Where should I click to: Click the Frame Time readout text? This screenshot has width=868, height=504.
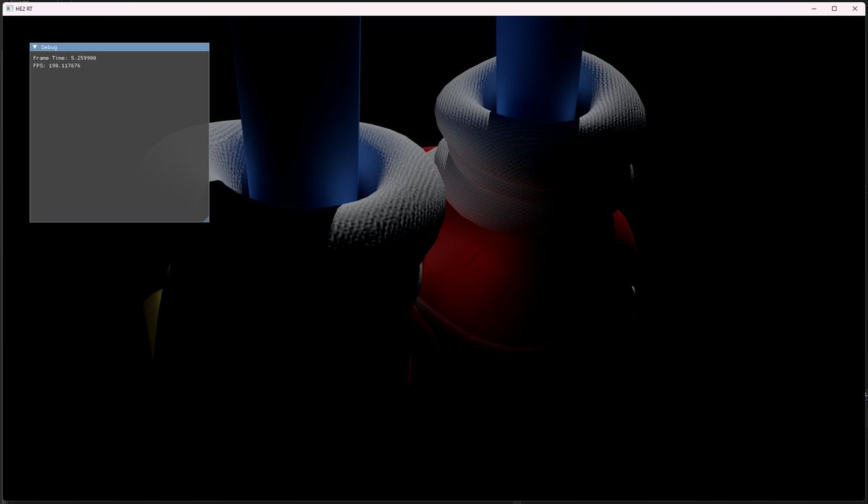pyautogui.click(x=64, y=58)
